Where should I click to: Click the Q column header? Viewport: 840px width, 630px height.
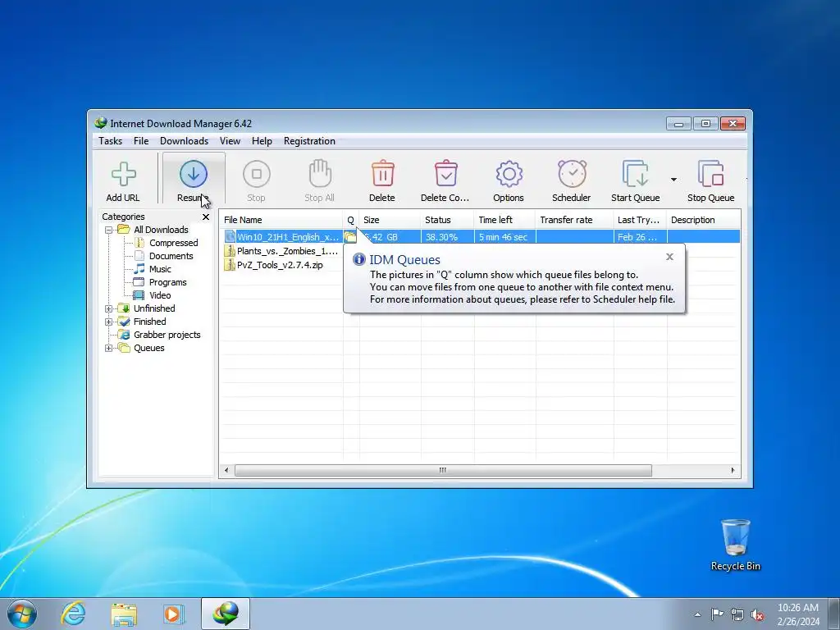351,220
